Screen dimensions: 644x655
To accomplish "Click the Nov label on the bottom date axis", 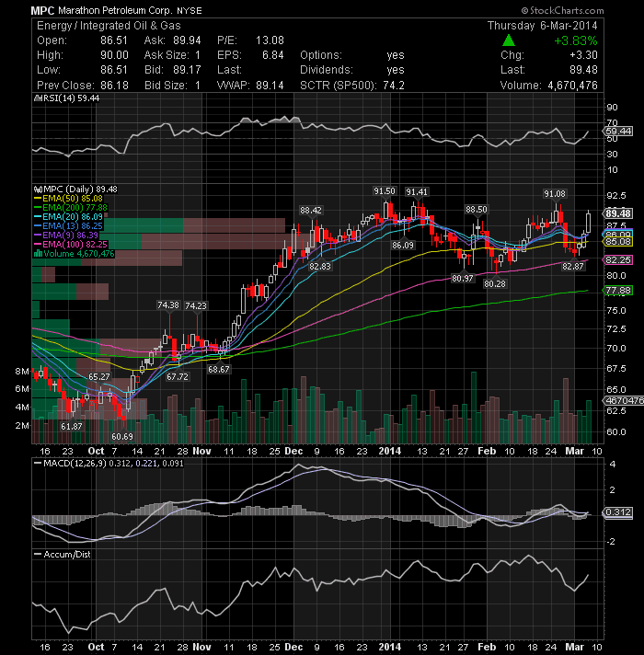I will 202,648.
